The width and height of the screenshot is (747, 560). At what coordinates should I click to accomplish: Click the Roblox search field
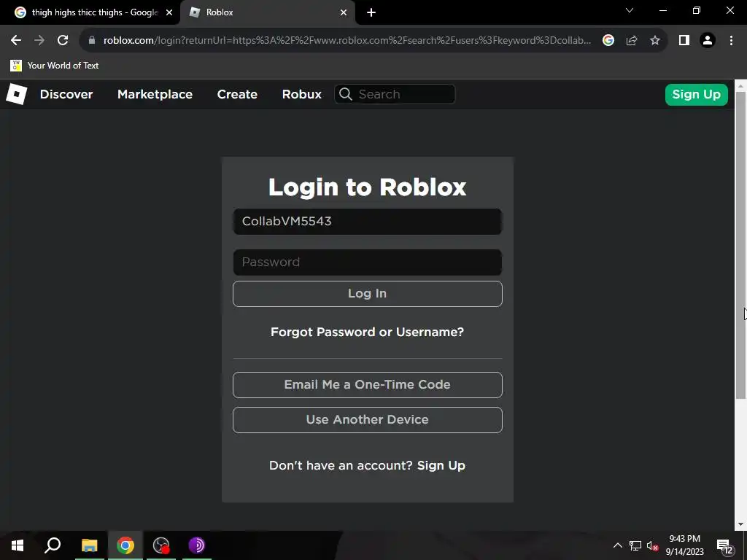395,94
